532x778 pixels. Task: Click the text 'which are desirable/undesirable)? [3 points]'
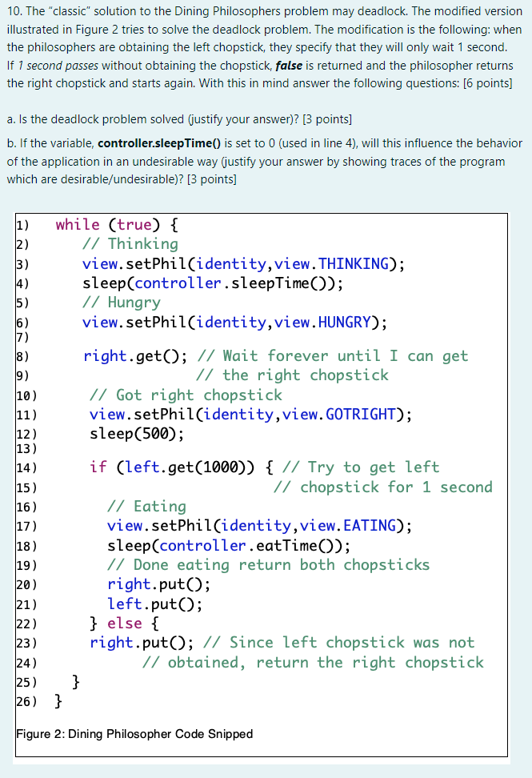(122, 179)
